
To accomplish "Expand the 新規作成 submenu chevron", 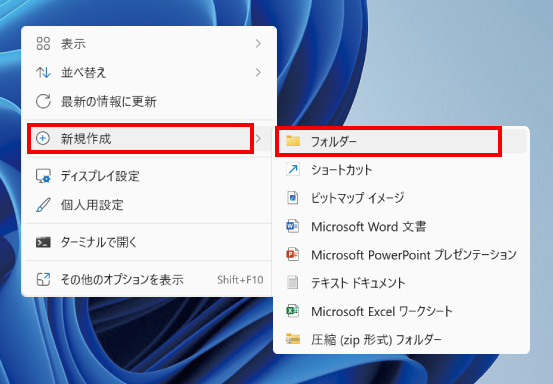I will (x=259, y=138).
